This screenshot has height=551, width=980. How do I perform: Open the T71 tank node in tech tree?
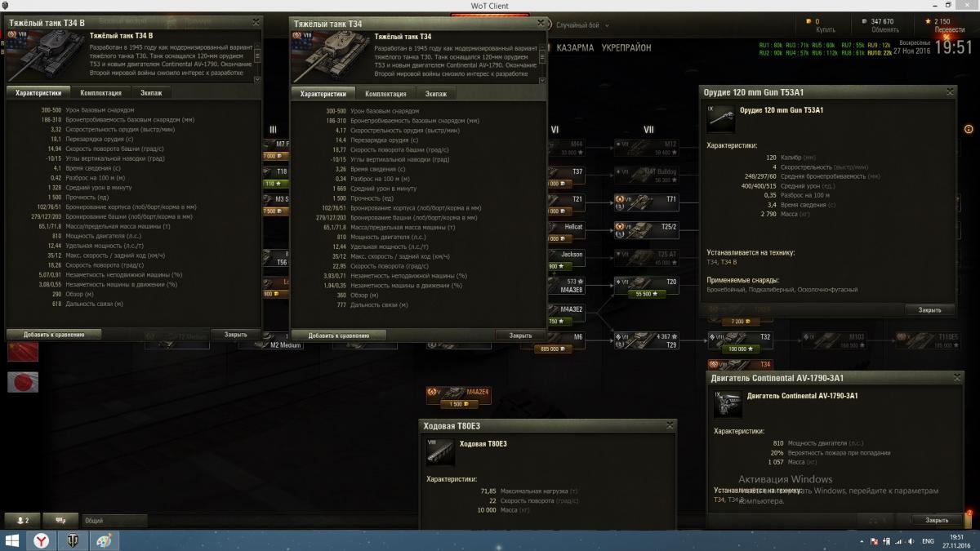point(646,202)
